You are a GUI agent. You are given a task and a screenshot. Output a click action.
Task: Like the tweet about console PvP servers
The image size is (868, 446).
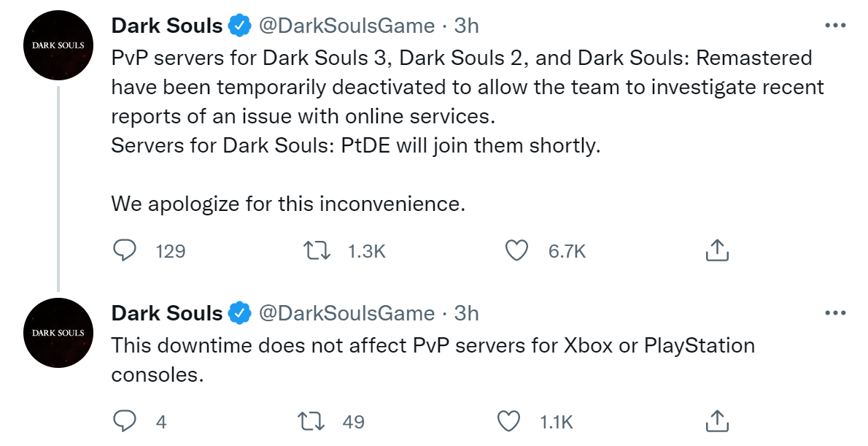(x=508, y=421)
